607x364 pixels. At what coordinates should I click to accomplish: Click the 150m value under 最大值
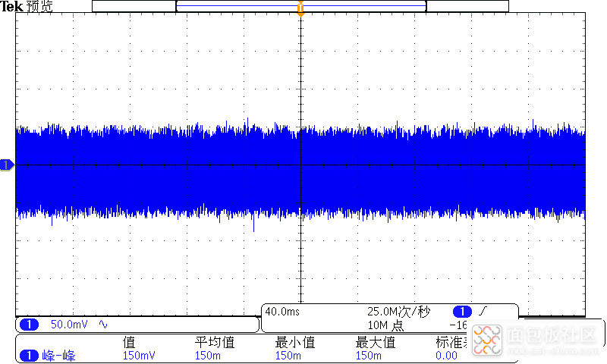(369, 356)
